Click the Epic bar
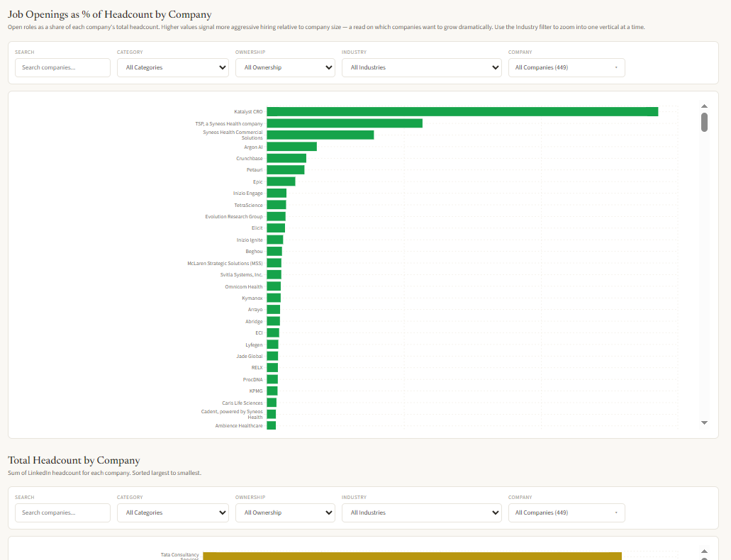Image resolution: width=731 pixels, height=560 pixels. coord(281,181)
